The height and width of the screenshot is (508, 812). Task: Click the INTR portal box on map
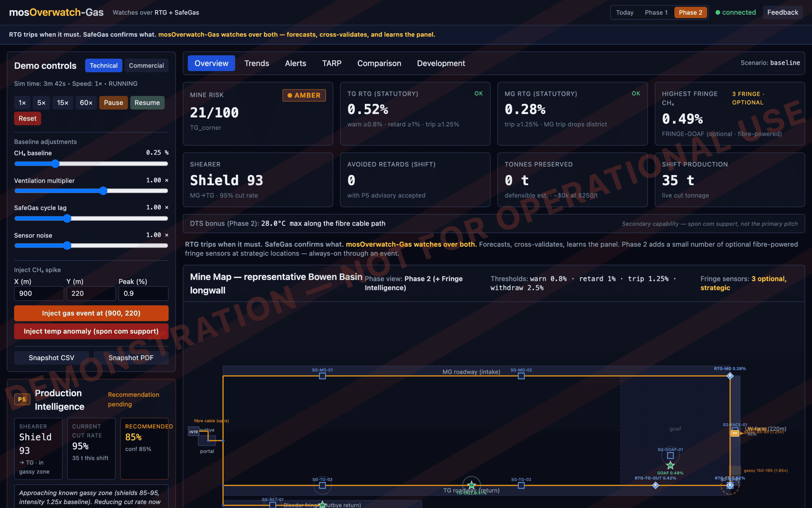193,432
